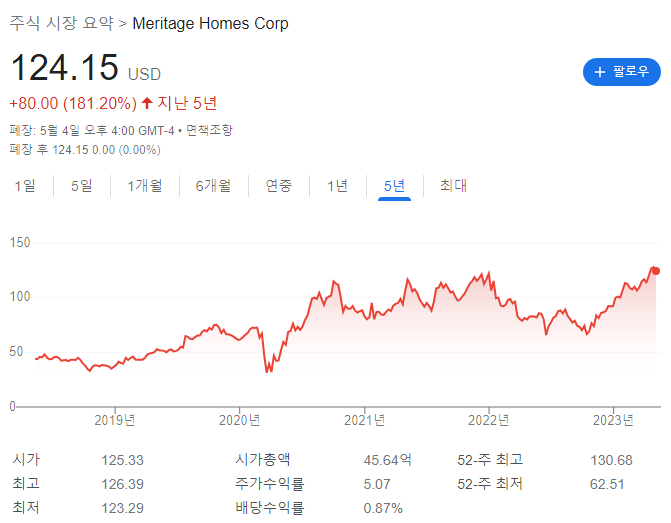The width and height of the screenshot is (671, 523).
Task: Show the 최대 maximum range chart
Action: (453, 186)
